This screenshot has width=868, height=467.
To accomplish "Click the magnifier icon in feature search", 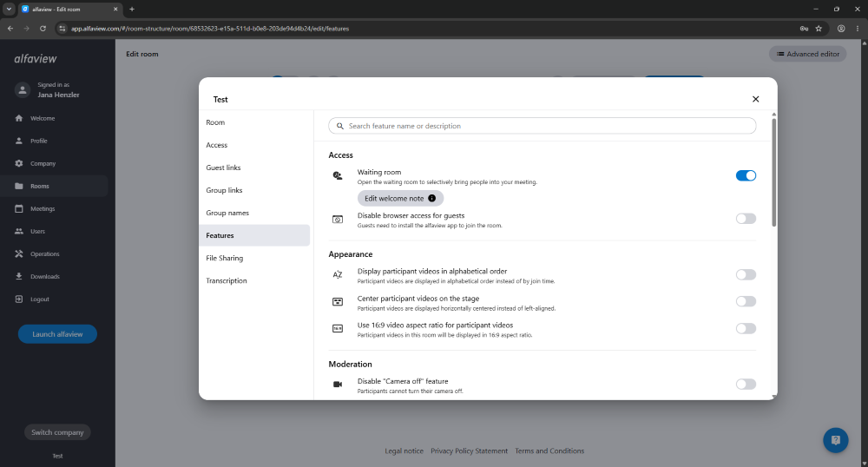I will [340, 126].
